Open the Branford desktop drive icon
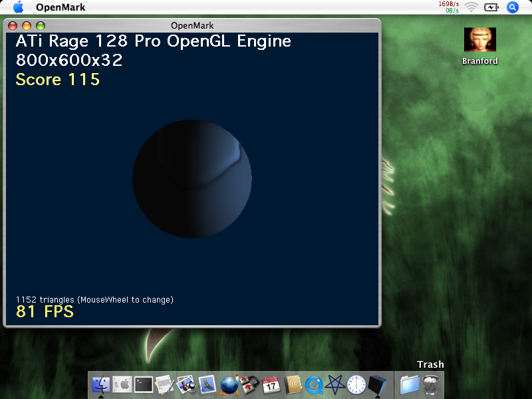 pos(479,39)
